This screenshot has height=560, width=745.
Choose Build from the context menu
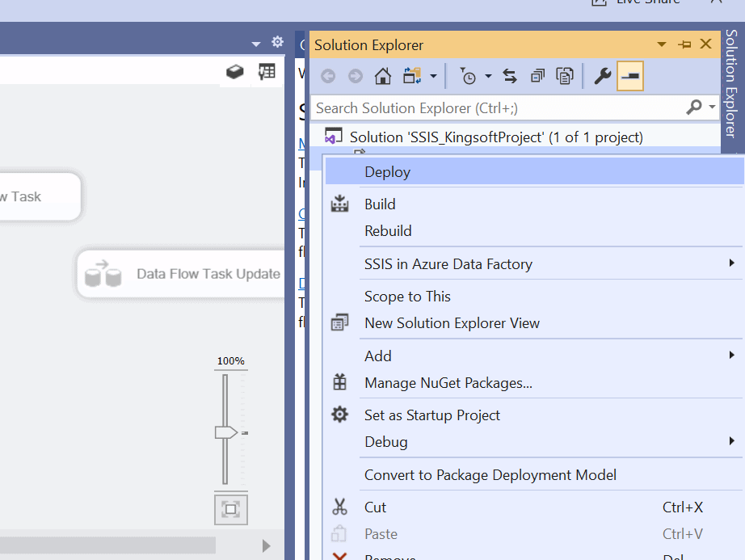pyautogui.click(x=535, y=204)
